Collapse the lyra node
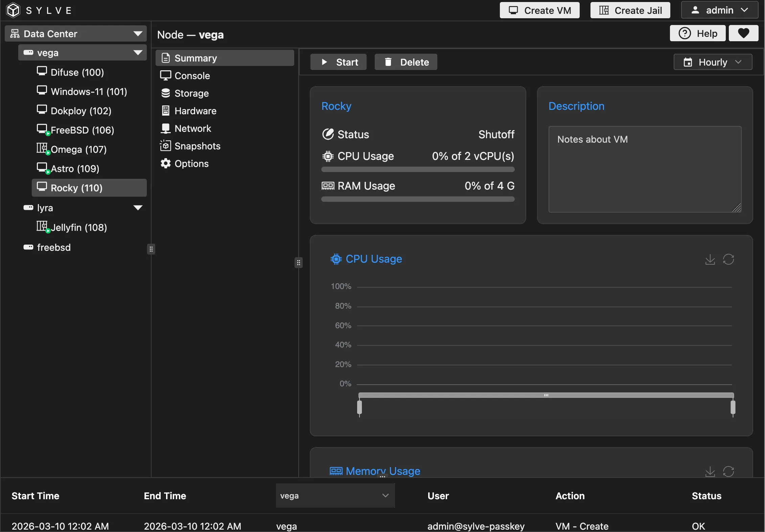 (x=138, y=208)
